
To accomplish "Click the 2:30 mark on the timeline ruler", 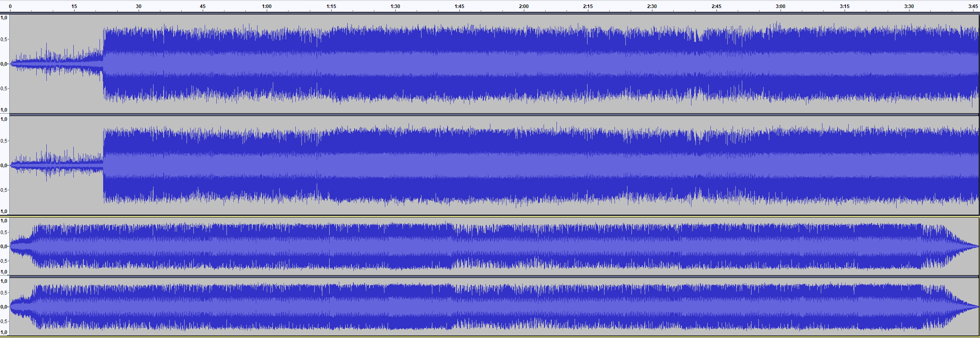I will click(x=652, y=6).
